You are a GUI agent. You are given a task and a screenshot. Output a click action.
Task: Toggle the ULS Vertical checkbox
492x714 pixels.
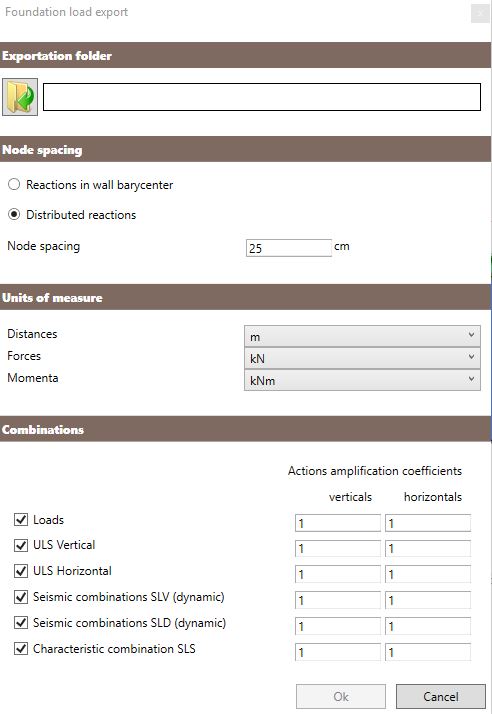click(21, 545)
